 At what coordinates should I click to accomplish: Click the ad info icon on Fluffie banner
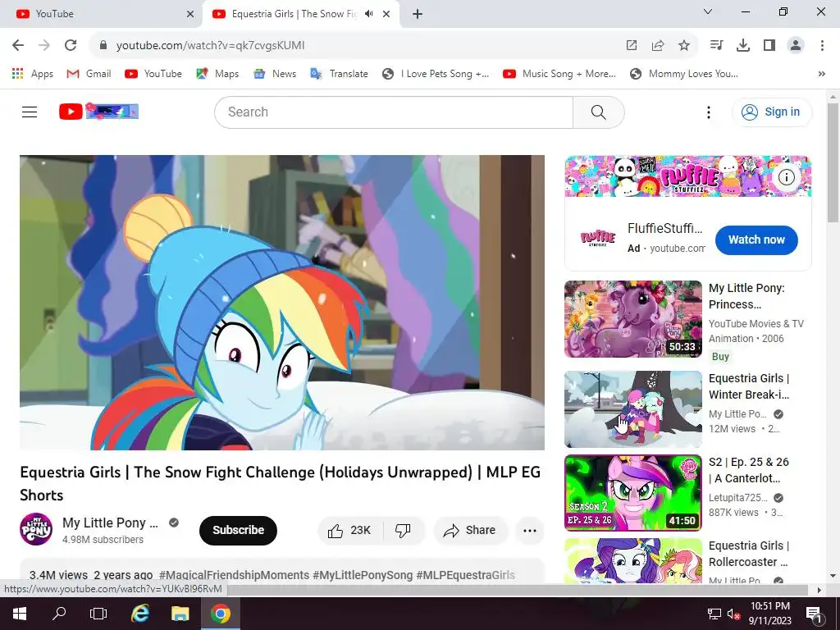[x=786, y=177]
